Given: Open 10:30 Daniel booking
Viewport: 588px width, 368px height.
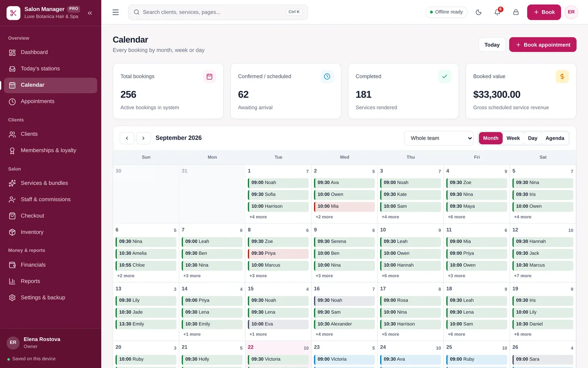Looking at the screenshot, I should (x=543, y=324).
